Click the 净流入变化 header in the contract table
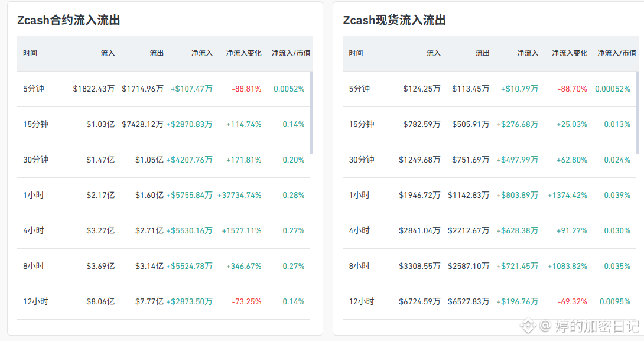 (243, 53)
